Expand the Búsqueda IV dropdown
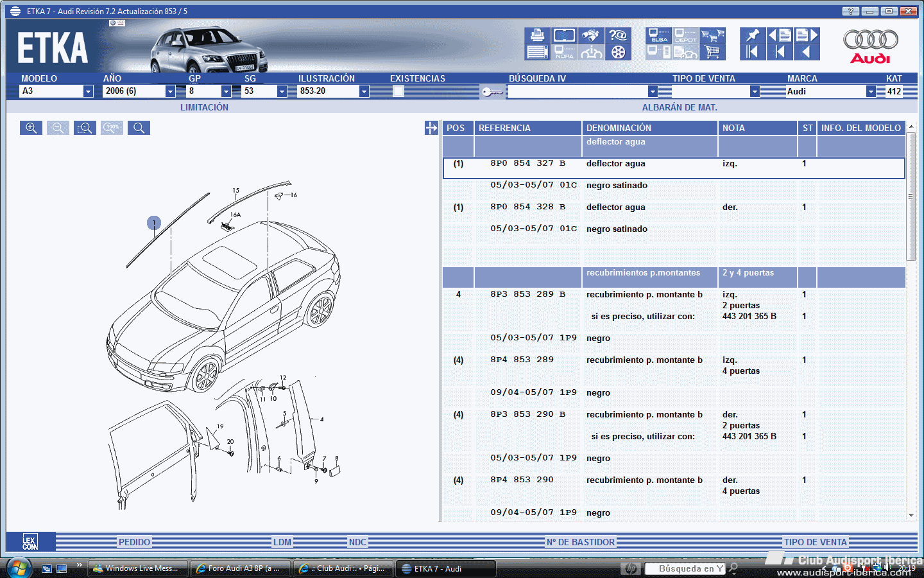Viewport: 924px width, 578px height. pyautogui.click(x=653, y=91)
